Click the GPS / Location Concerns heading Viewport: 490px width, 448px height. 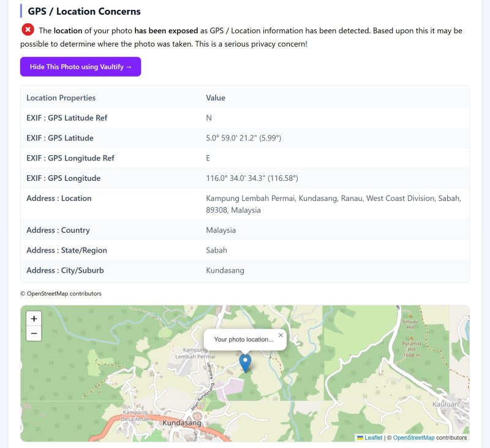(84, 11)
